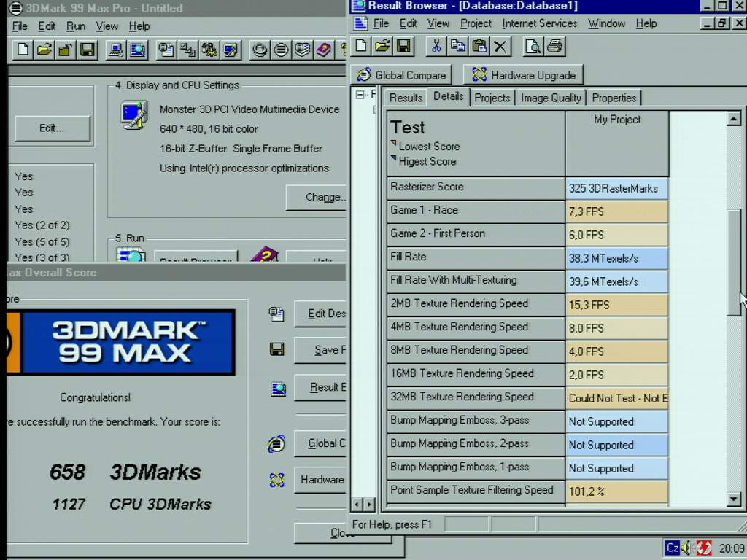Click the Result Browser magnifier icon in 3DMark toolbar

pyautogui.click(x=138, y=50)
